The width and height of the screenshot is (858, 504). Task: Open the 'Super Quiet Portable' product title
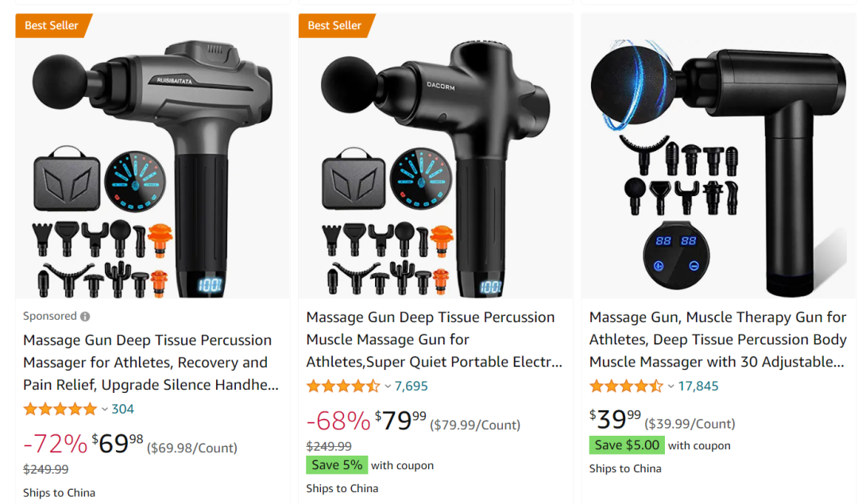click(x=434, y=340)
